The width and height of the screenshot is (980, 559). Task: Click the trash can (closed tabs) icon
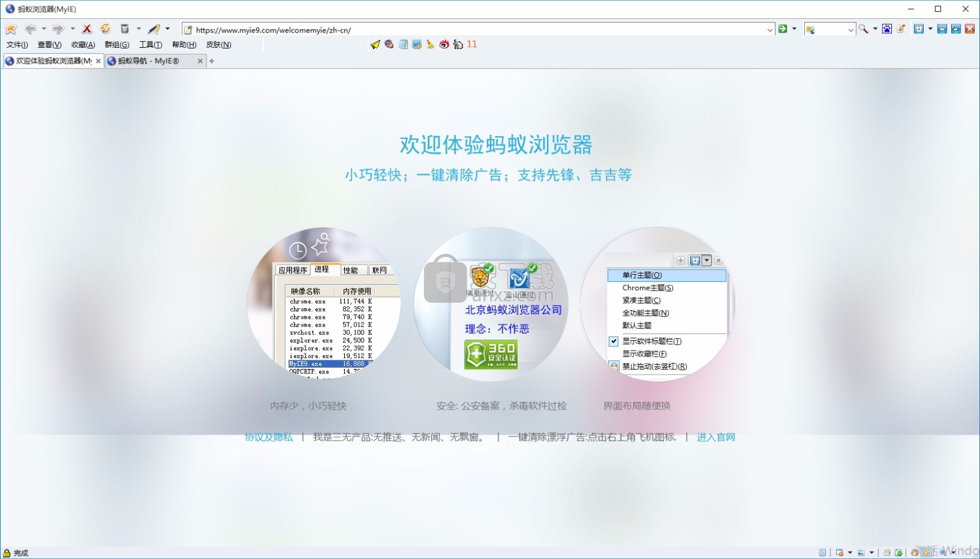pos(124,29)
